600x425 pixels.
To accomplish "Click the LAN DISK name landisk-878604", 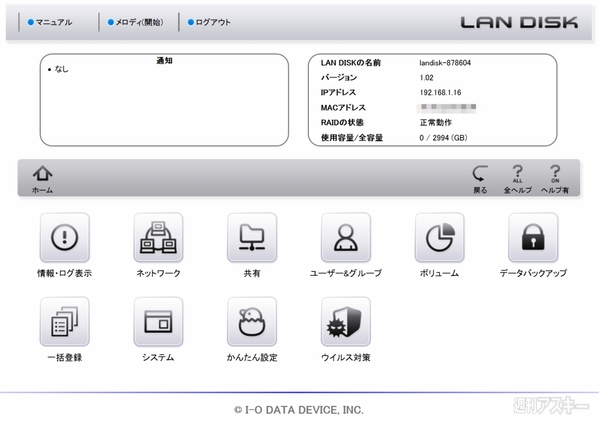I will 445,63.
